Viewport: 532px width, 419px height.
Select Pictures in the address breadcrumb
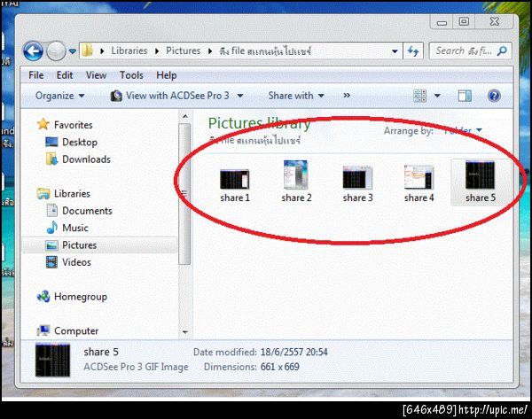tap(184, 50)
